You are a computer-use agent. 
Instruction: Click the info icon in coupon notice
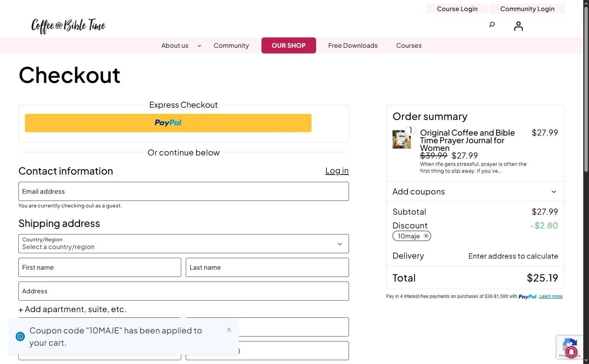[x=20, y=336]
